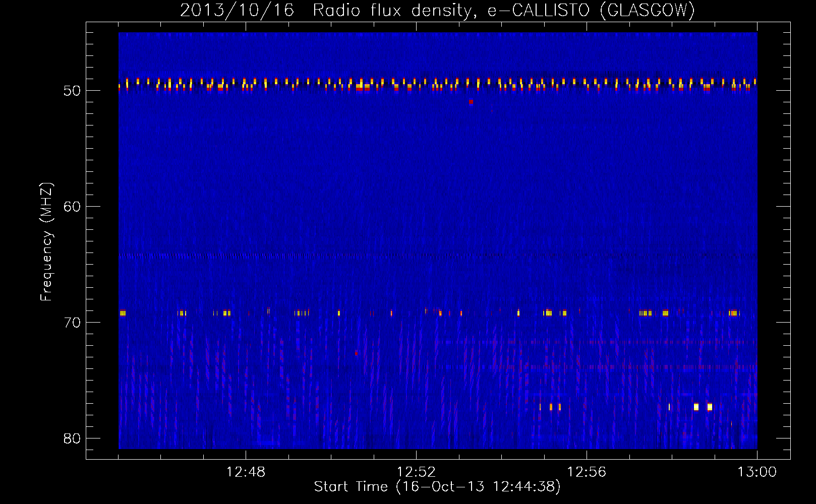Click the 12:56 time tick label
Screen dimensions: 816x504
pyautogui.click(x=587, y=472)
